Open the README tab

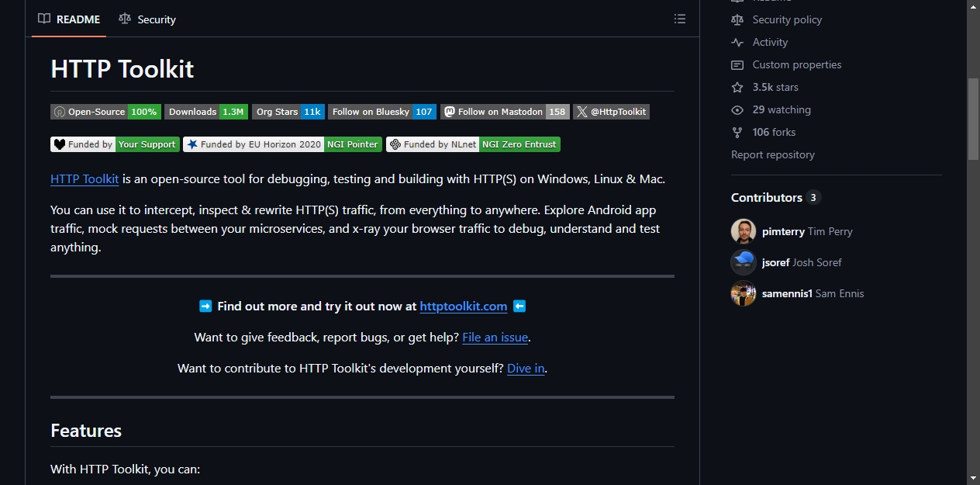[x=69, y=19]
